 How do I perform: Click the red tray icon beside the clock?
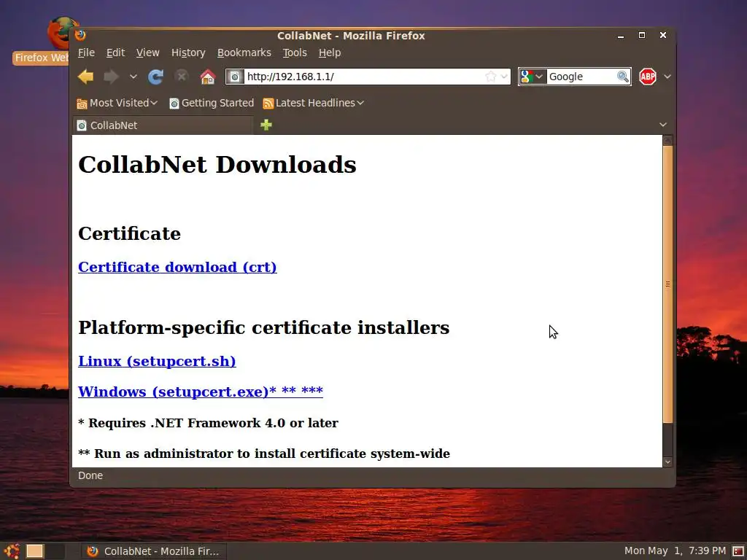click(738, 551)
